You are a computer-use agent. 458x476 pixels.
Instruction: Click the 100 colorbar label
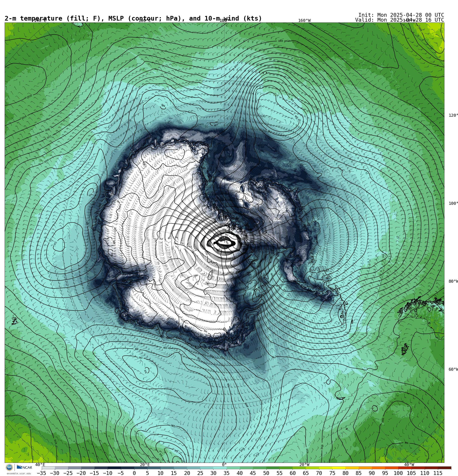point(398,473)
